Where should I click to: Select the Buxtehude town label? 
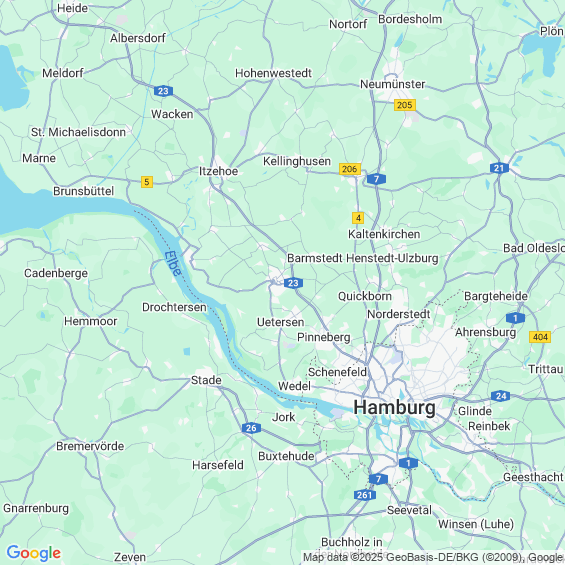coord(286,456)
